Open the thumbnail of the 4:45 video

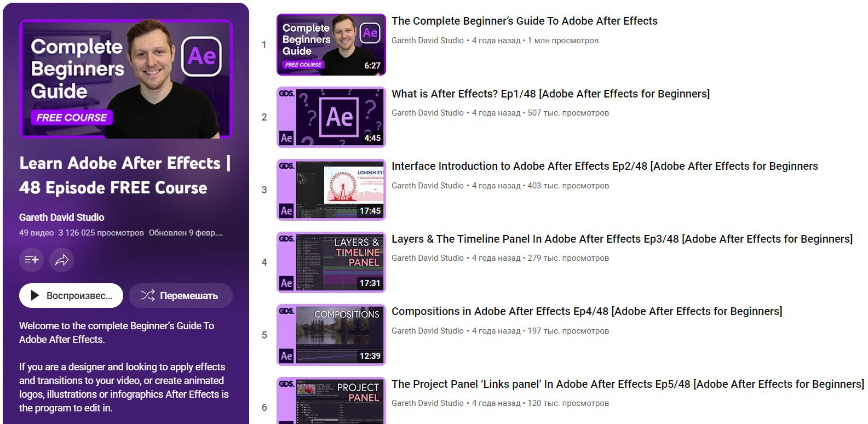coord(331,117)
